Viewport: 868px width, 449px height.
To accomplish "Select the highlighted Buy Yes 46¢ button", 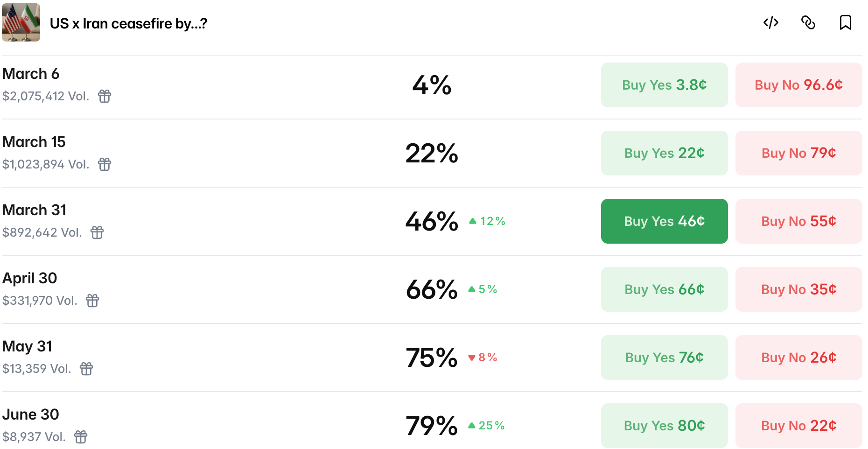I will pos(664,221).
